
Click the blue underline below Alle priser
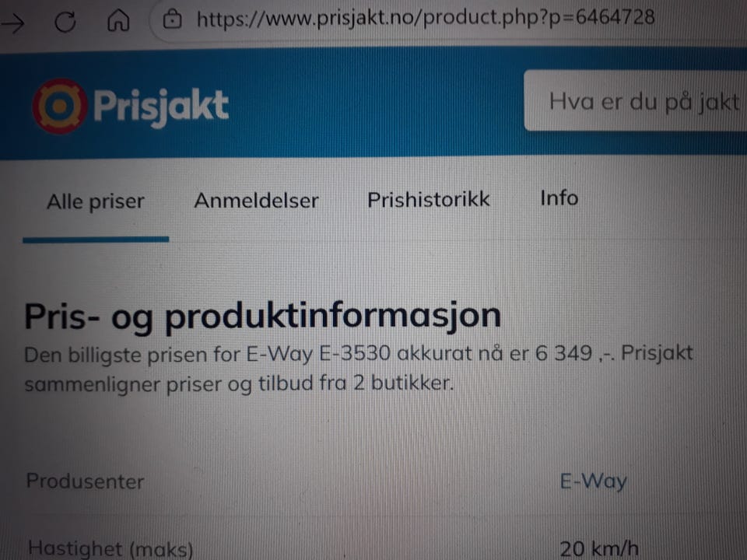tap(96, 240)
